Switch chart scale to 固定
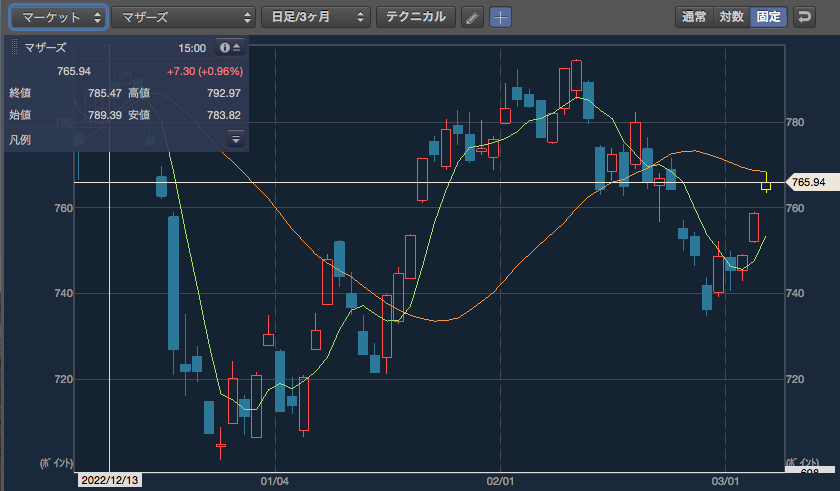The image size is (840, 491). [x=768, y=17]
